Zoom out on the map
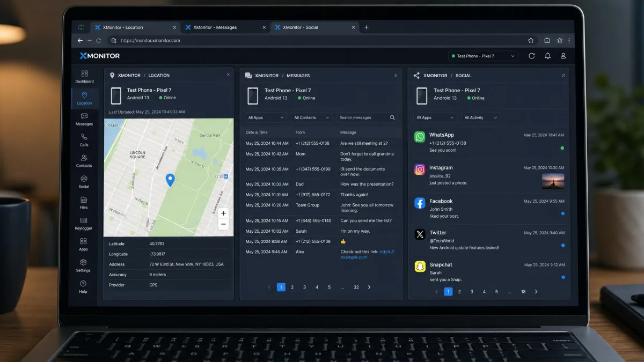Viewport: 644px width, 362px height. (x=224, y=224)
